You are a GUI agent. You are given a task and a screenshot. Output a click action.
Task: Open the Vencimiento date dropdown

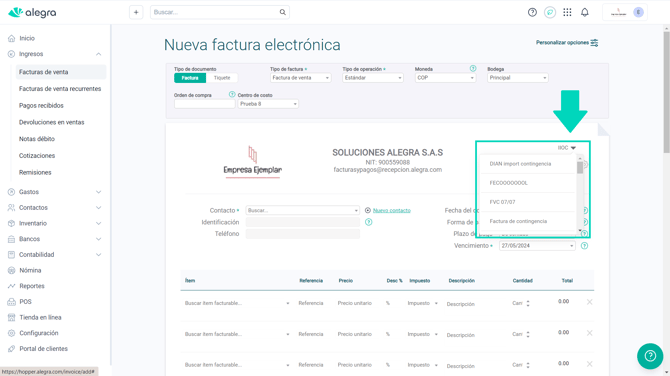click(x=537, y=246)
